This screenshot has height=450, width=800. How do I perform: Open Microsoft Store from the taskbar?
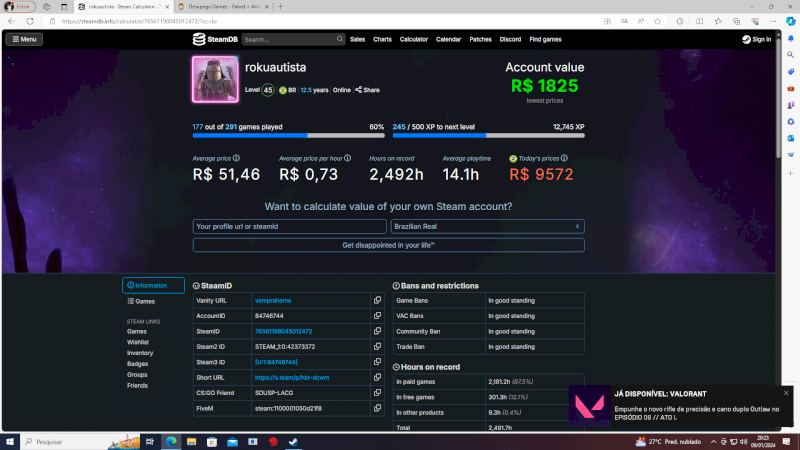click(212, 442)
